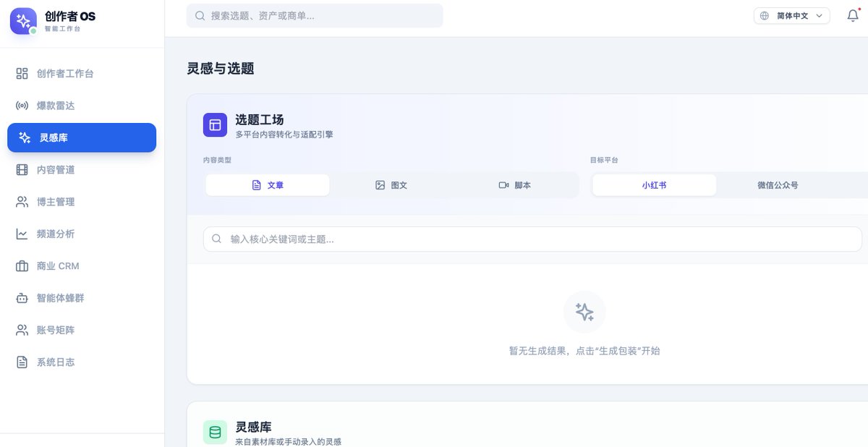Click the 选题工场 purple layout icon
Viewport: 868px width, 447px height.
[x=215, y=124]
